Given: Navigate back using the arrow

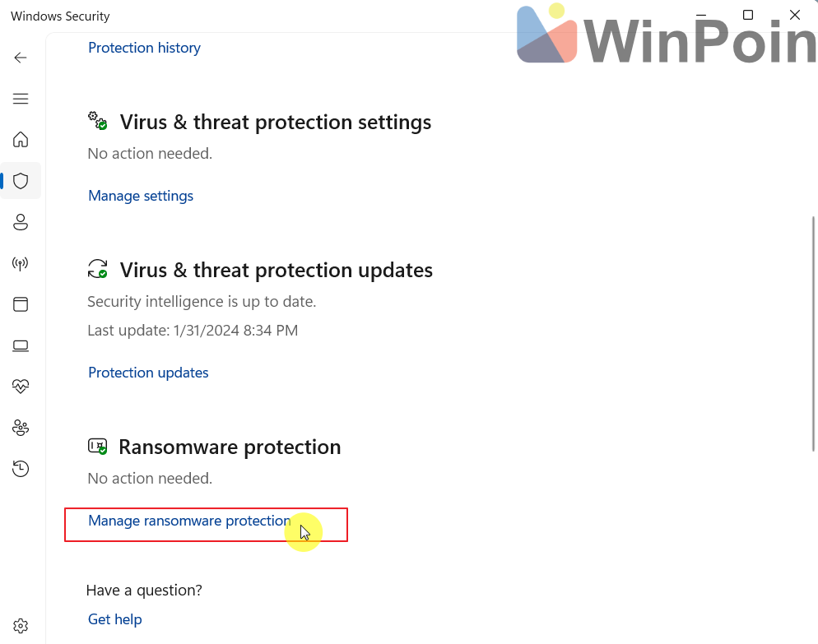Looking at the screenshot, I should (20, 58).
